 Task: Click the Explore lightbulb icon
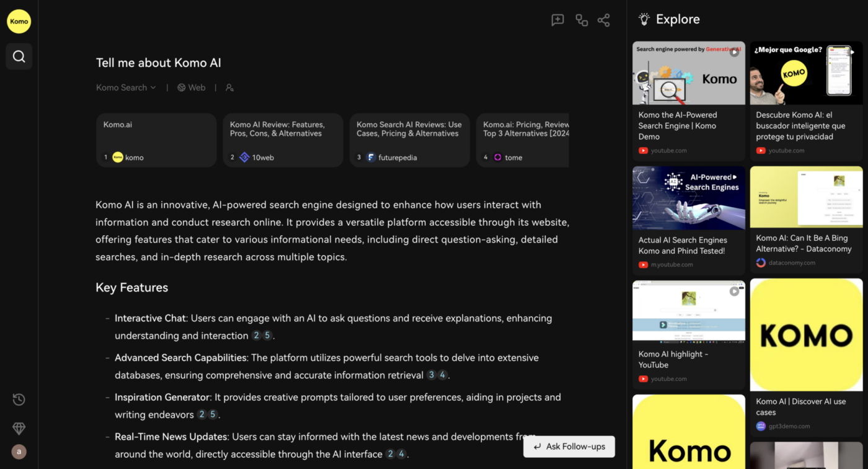pos(644,19)
